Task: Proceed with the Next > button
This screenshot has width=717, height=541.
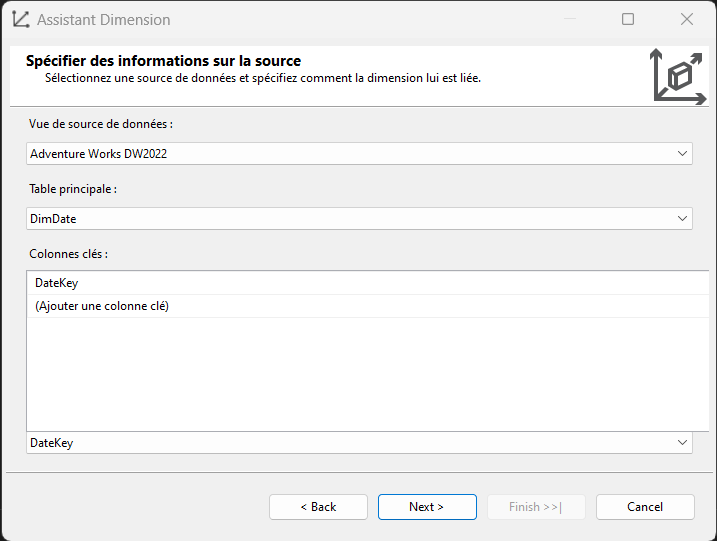Action: click(427, 507)
